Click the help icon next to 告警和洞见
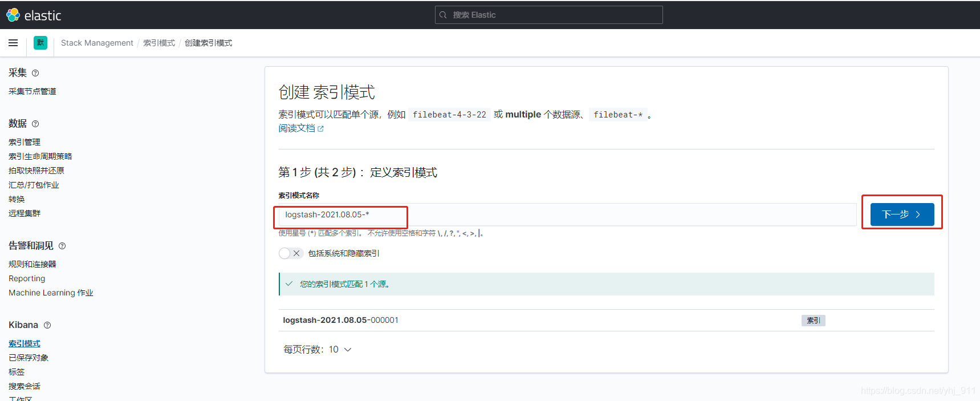Viewport: 980px width, 401px height. click(x=62, y=246)
